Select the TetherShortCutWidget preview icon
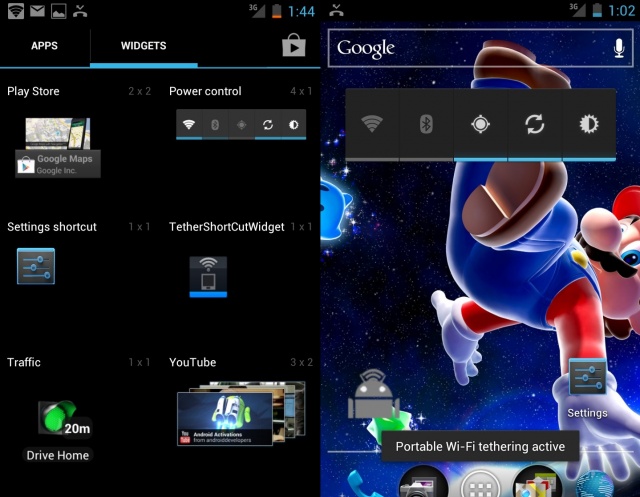640x497 pixels. [209, 275]
